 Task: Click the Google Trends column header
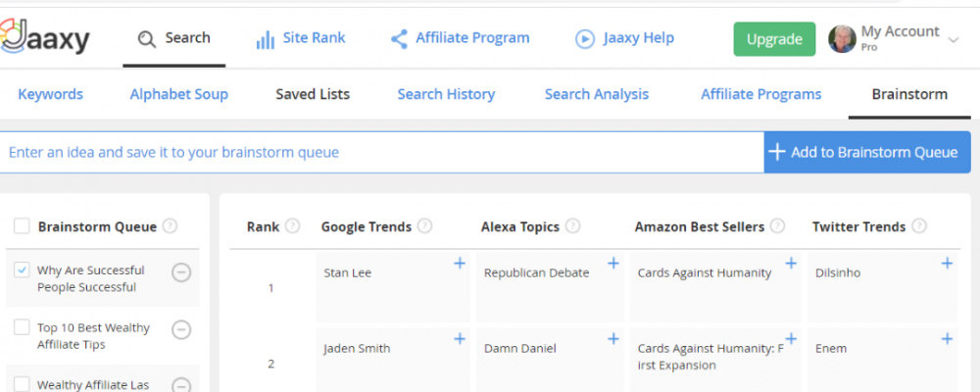(x=367, y=226)
